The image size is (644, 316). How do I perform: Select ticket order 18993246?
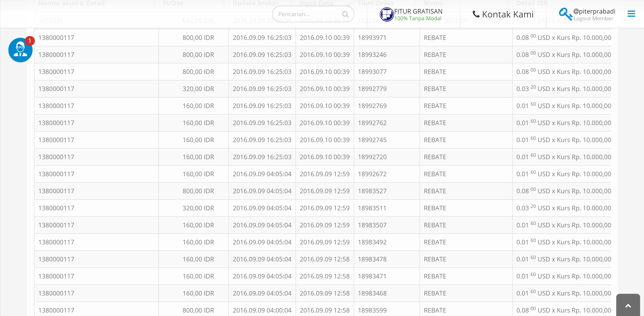pos(372,55)
